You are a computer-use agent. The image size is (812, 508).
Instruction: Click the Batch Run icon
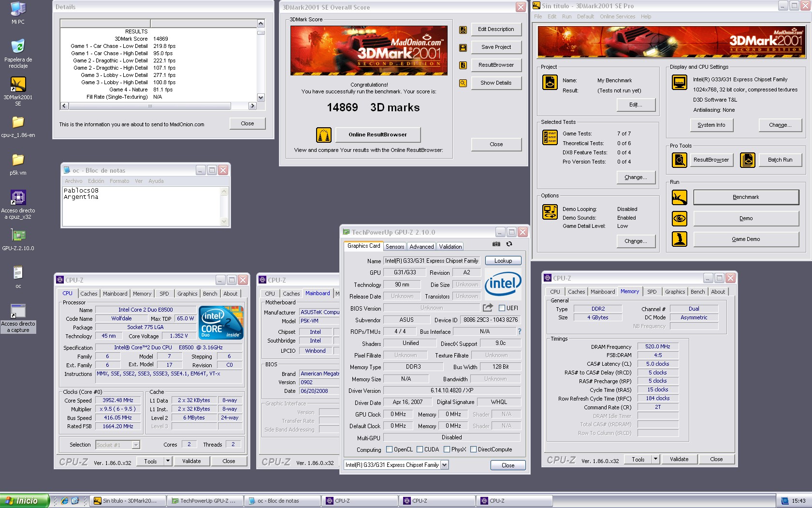(748, 160)
